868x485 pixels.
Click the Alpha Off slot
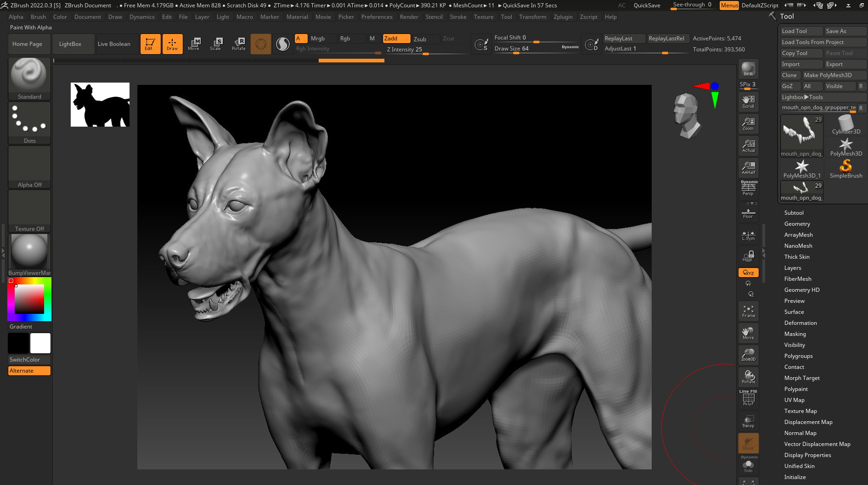click(x=29, y=167)
